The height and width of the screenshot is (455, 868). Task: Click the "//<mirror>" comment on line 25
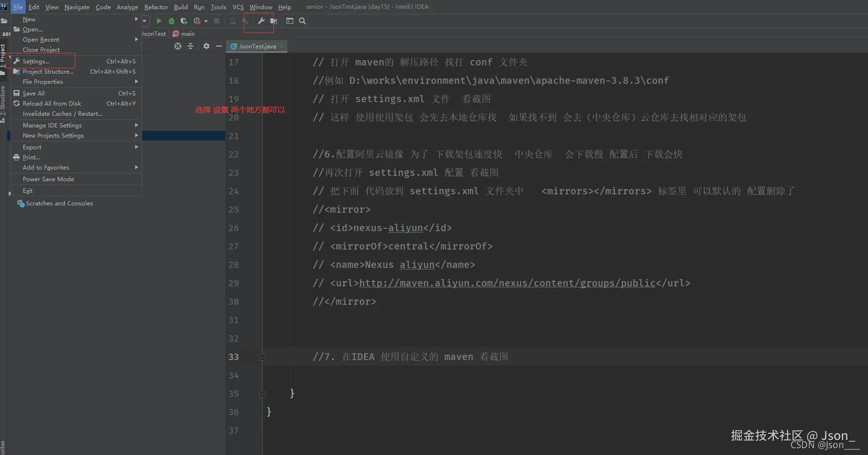[x=342, y=210]
